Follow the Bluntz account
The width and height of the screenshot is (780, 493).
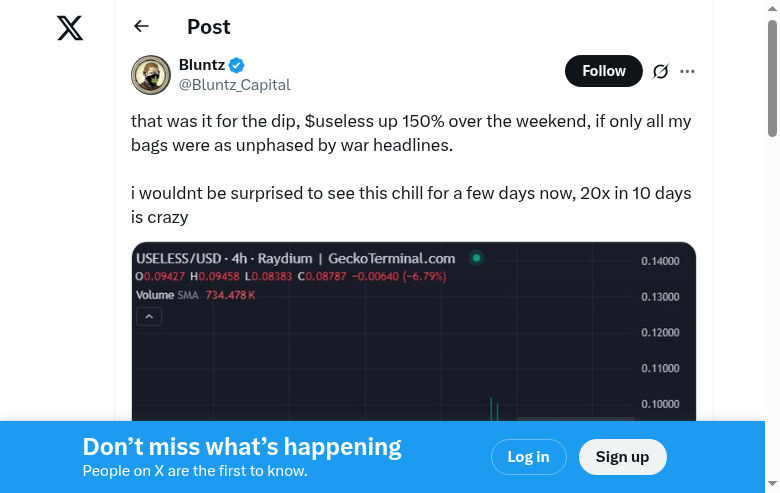pyautogui.click(x=603, y=71)
